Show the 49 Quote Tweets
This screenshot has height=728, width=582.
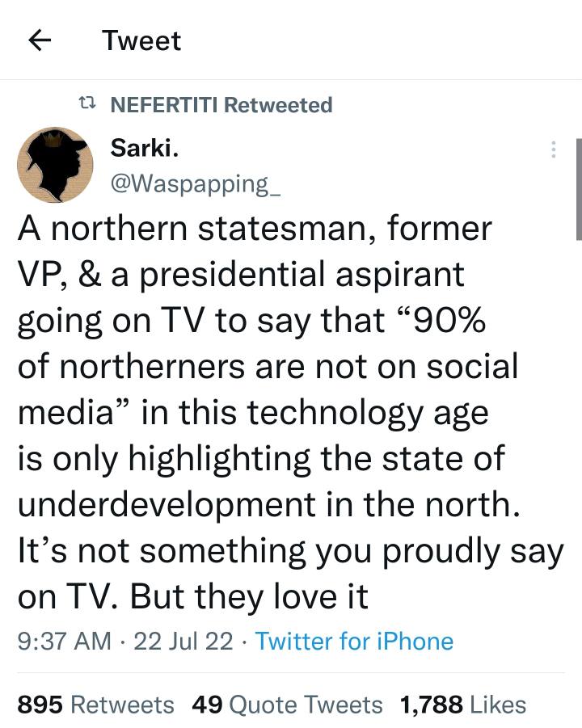pos(287,705)
